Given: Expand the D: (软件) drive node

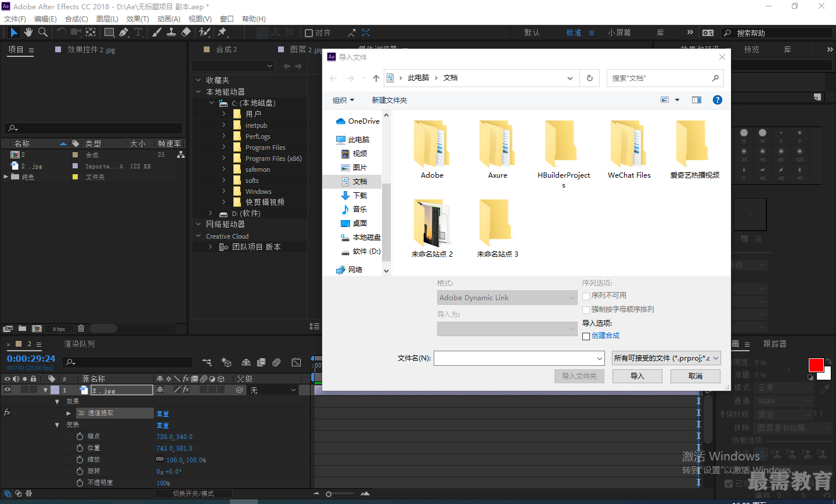Looking at the screenshot, I should coord(211,214).
